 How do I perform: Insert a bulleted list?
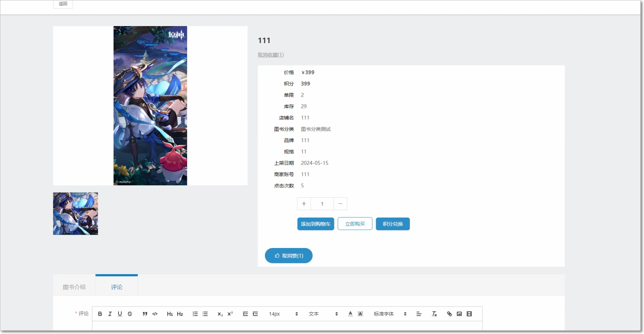point(205,314)
